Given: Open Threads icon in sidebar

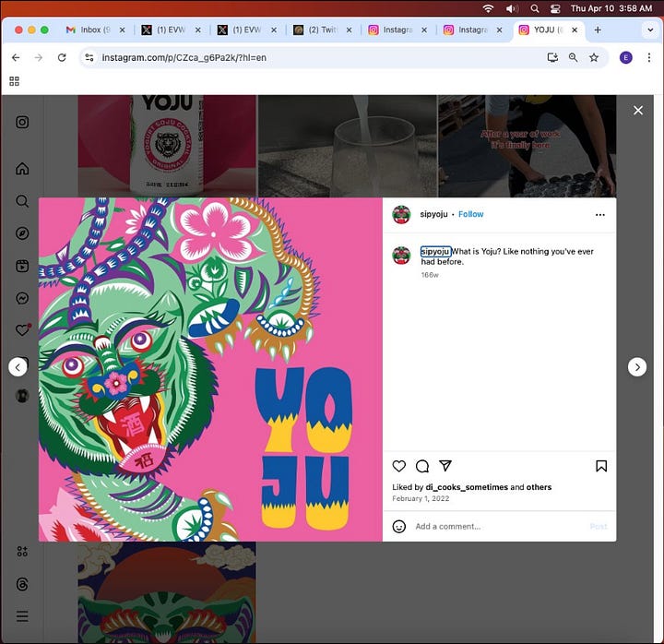Looking at the screenshot, I should pos(22,584).
